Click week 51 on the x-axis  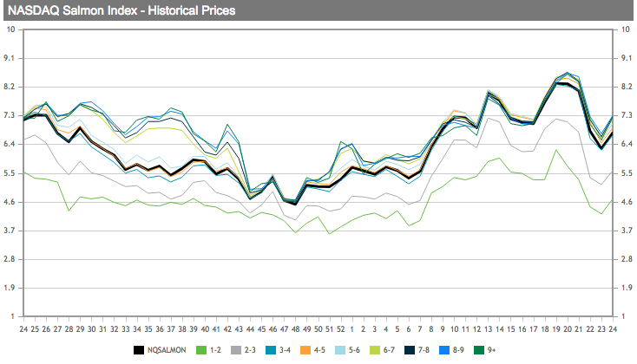pos(330,329)
